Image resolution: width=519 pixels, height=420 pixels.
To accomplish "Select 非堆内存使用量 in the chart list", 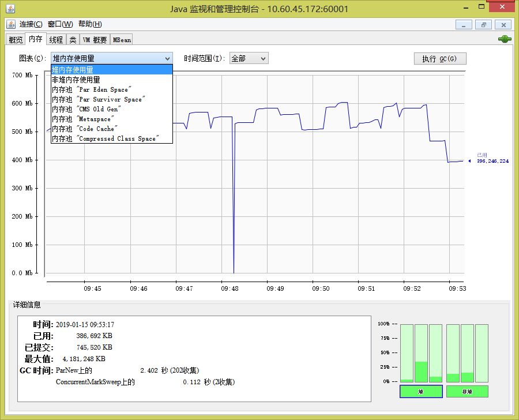I will coord(112,80).
